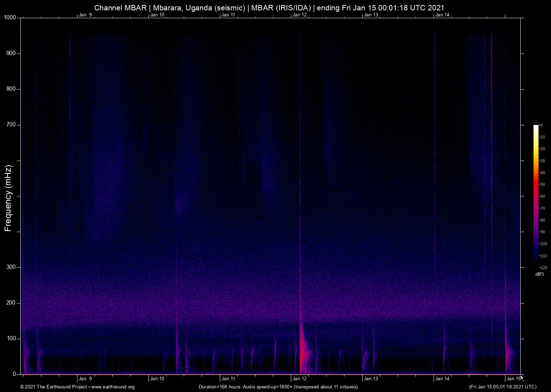Viewport: 551px width, 392px height.
Task: Select 'Jan 12' on the bottom time axis
Action: click(299, 379)
